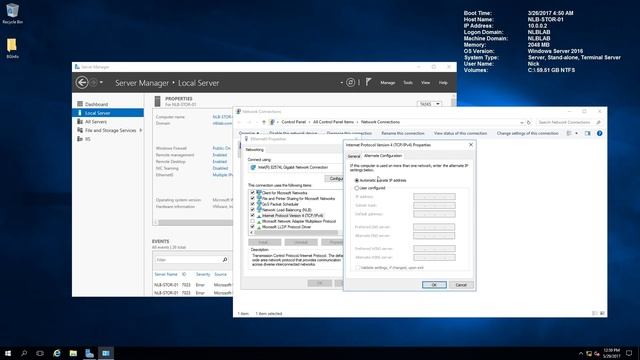Click Rename this connection
Image resolution: width=640 pixels, height=360 pixels.
pyautogui.click(x=402, y=133)
